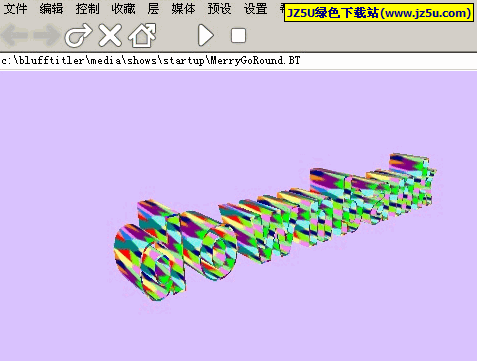Open the 文件 menu

(15, 9)
